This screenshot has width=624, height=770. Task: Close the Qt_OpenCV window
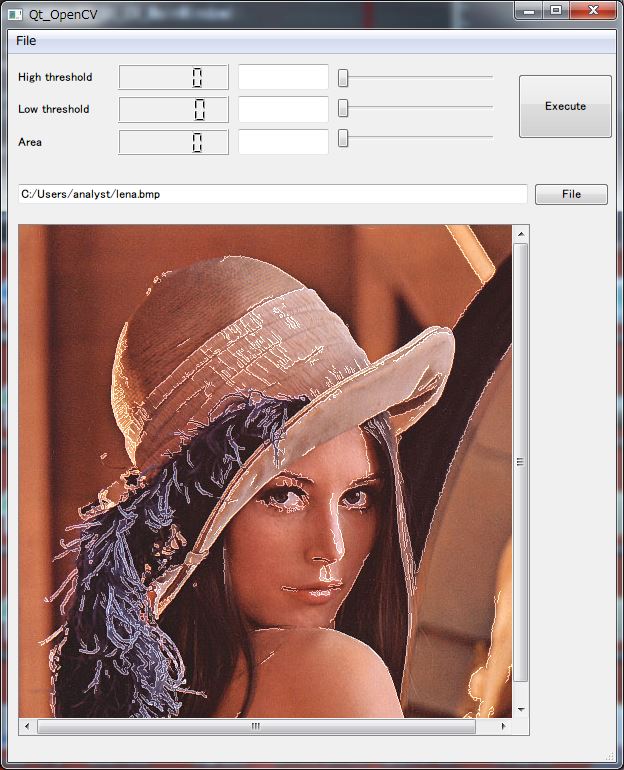point(593,10)
